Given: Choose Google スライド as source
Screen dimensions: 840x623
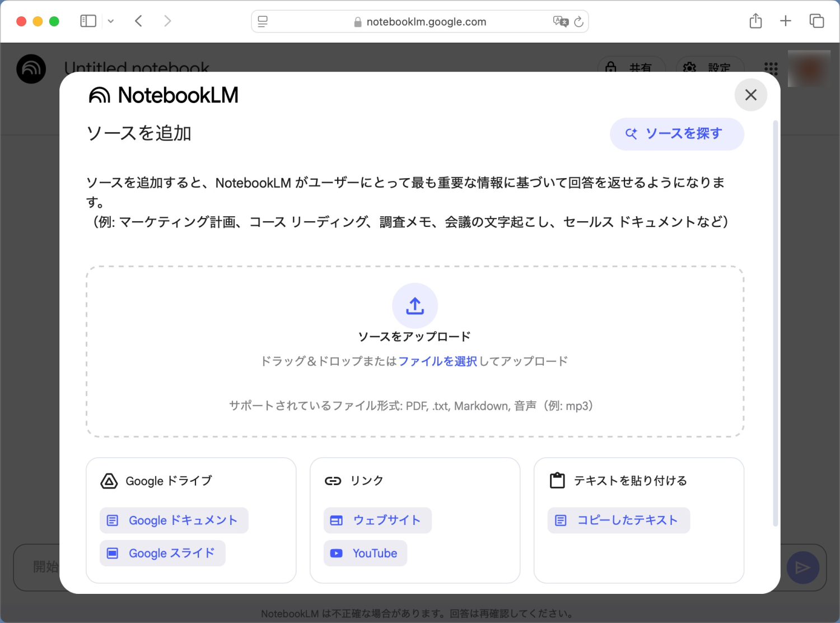Looking at the screenshot, I should point(163,554).
